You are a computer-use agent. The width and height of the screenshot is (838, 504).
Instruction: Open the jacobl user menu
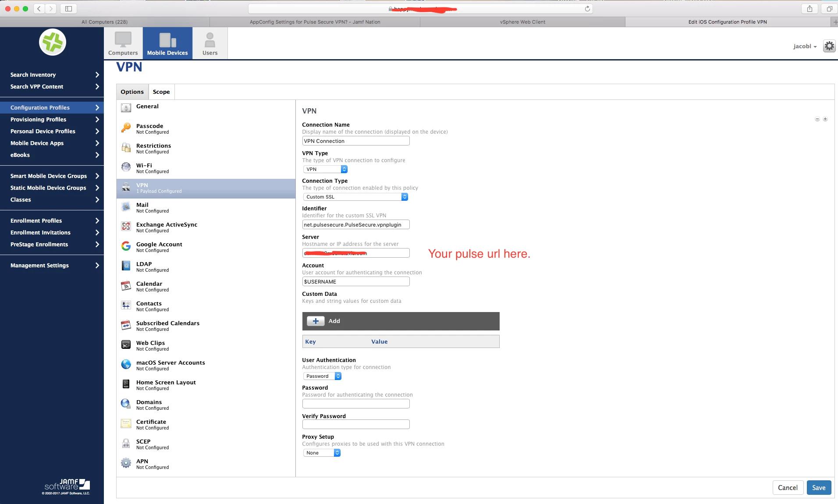pos(805,46)
